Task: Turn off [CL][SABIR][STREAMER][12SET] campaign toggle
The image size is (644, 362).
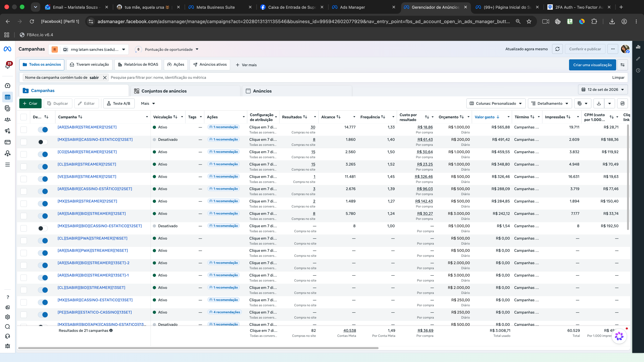Action: click(x=43, y=167)
